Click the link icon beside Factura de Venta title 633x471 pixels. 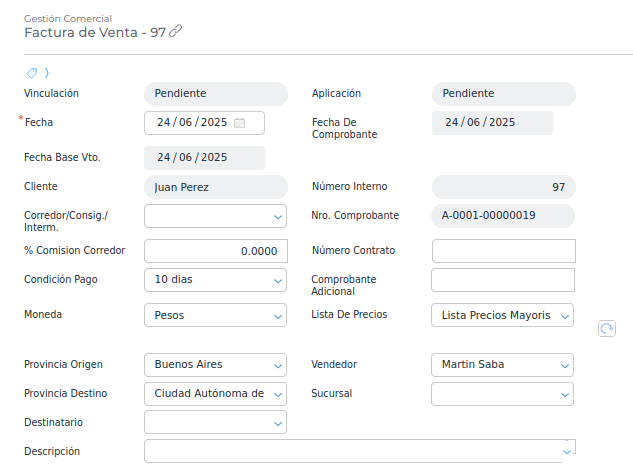coord(176,31)
